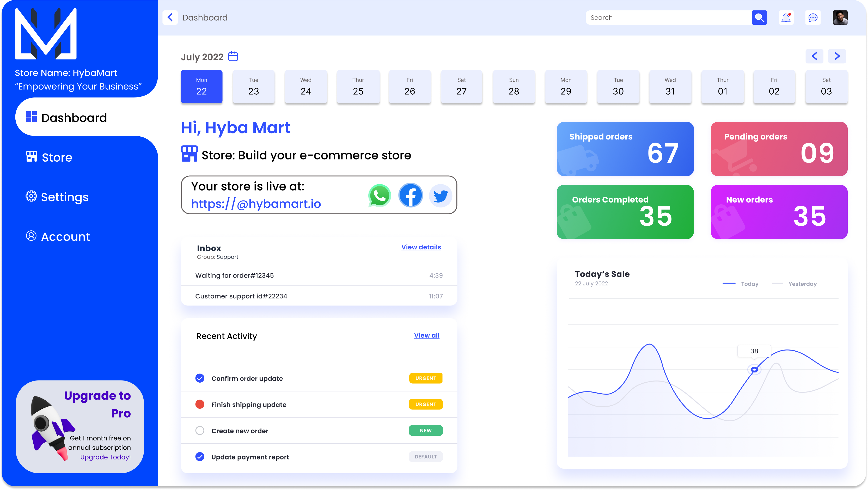Screen dimensions: 868x490
Task: Click View all link in Recent Activity
Action: pos(427,335)
